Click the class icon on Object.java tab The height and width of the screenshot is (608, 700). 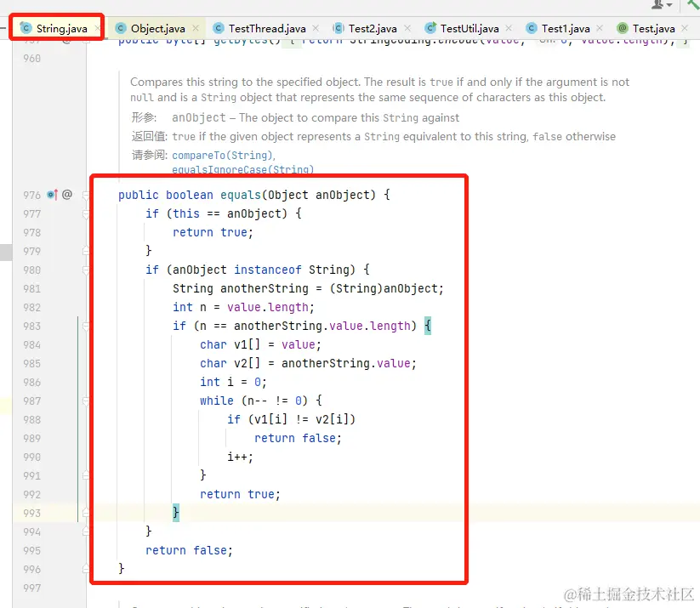121,28
